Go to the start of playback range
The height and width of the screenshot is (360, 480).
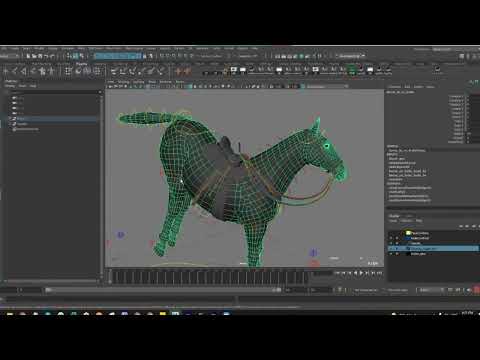coord(337,273)
